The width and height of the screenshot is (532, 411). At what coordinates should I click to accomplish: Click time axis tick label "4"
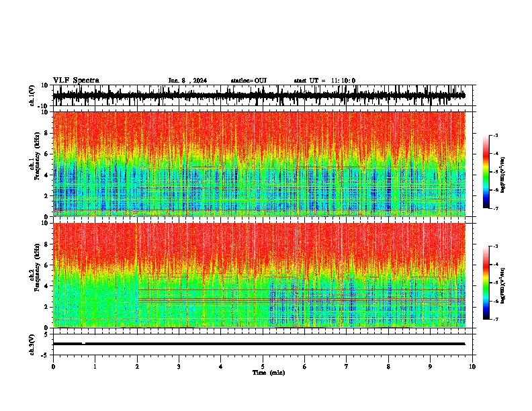[x=221, y=366]
